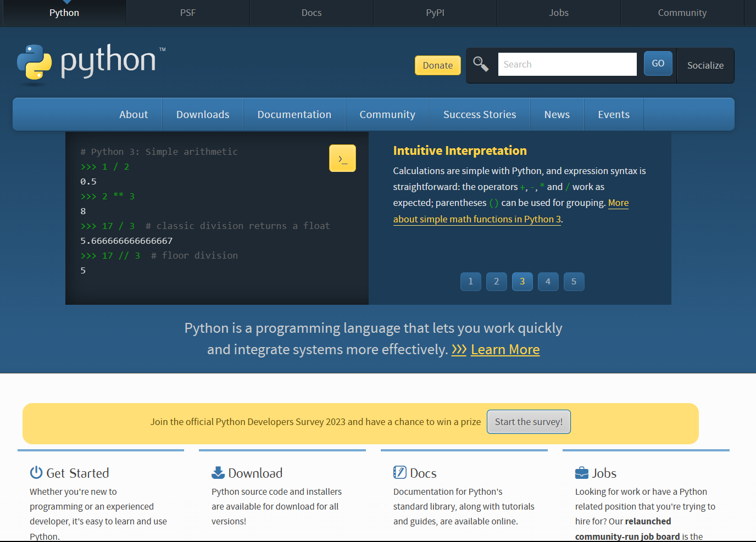
Task: Click the Donate button
Action: pyautogui.click(x=438, y=65)
